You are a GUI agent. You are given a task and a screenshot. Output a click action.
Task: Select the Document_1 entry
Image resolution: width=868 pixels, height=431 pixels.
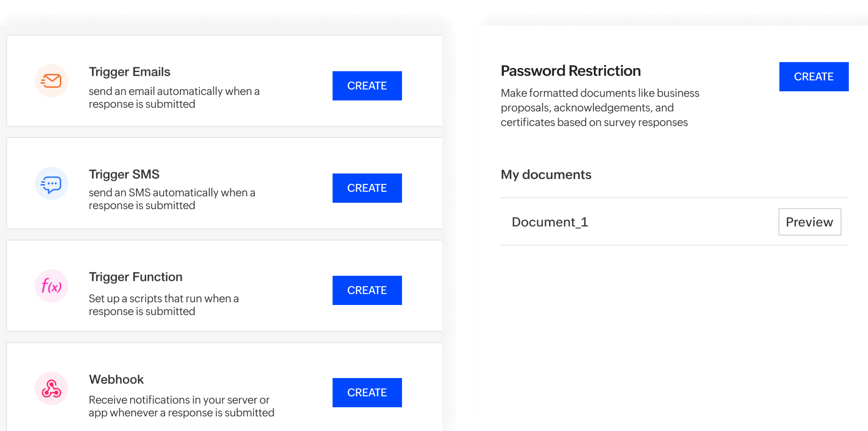[x=550, y=222]
